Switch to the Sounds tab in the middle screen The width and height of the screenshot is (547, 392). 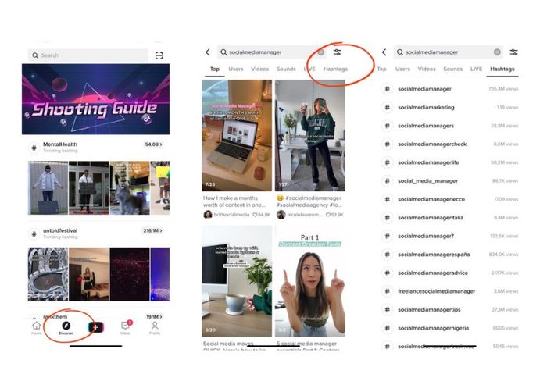(286, 69)
